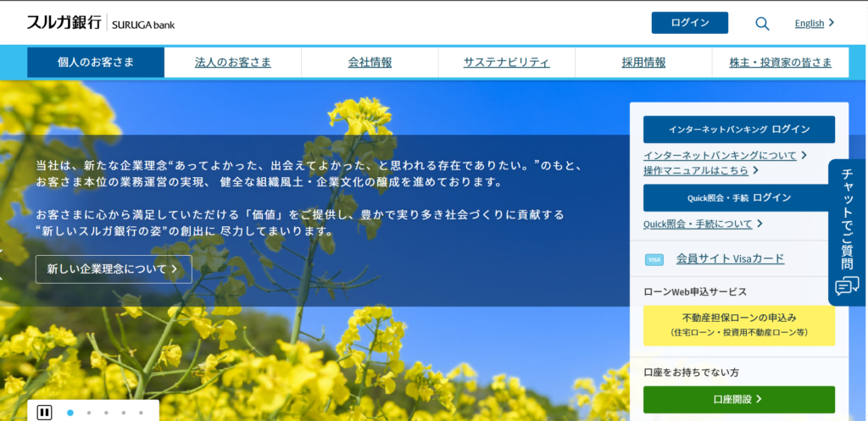Click the green 口座開設 button
This screenshot has height=421, width=868.
pos(739,400)
